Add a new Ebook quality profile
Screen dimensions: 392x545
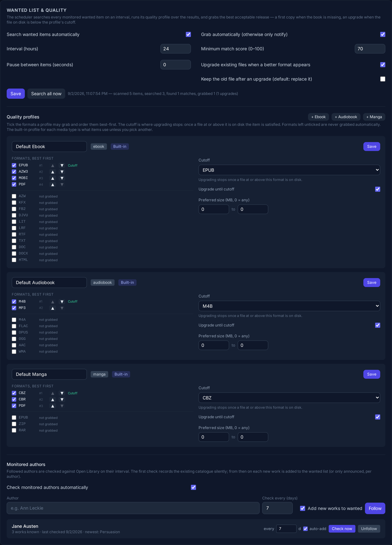318,117
